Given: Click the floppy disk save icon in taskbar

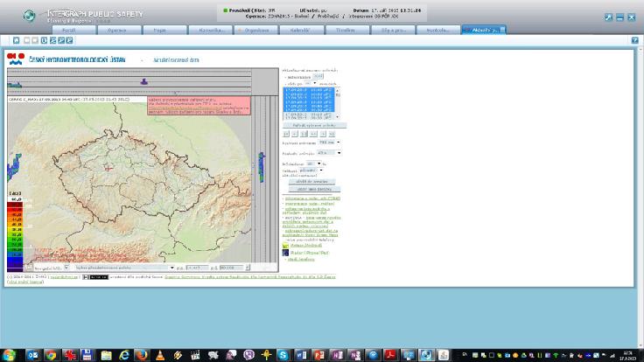Looking at the screenshot, I should click(x=87, y=355).
